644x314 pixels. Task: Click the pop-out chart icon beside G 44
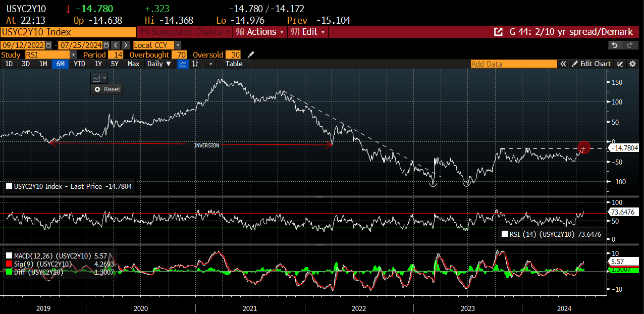click(x=498, y=32)
